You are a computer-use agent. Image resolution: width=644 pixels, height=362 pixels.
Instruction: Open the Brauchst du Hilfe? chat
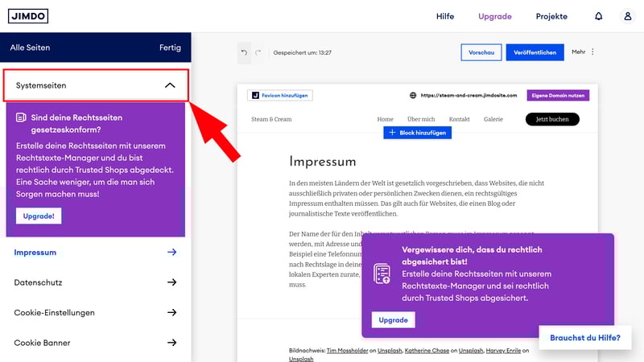(x=584, y=338)
